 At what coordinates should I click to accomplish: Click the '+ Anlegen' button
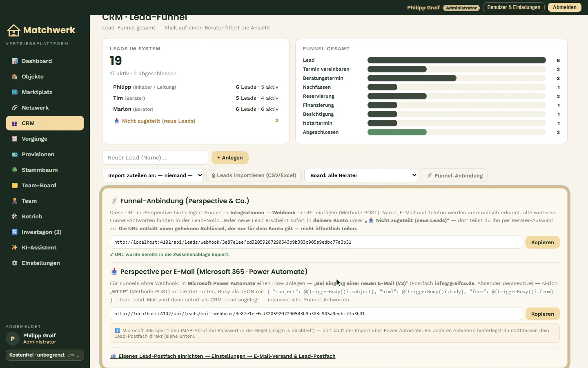pos(230,157)
